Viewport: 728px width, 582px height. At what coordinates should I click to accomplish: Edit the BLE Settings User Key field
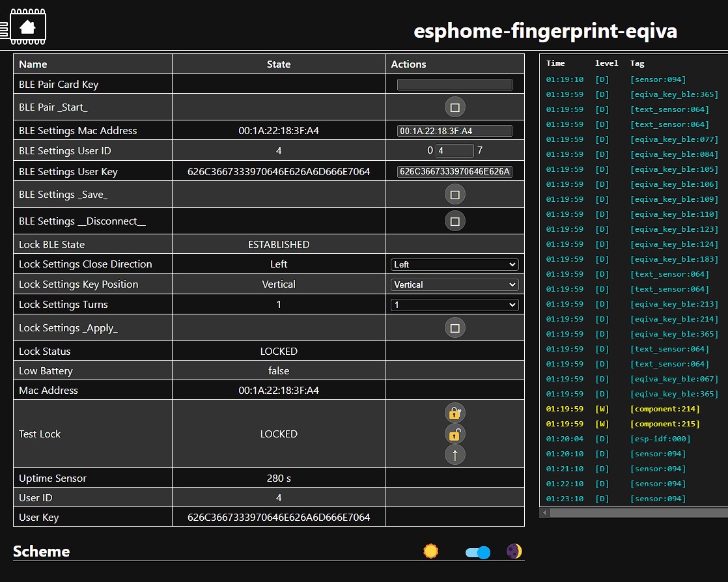(x=455, y=171)
